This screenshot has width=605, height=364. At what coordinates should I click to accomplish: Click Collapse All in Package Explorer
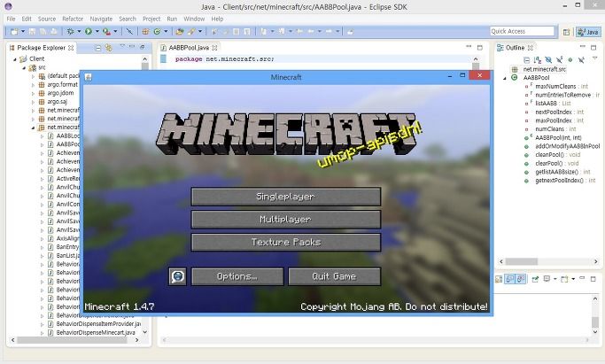98,48
